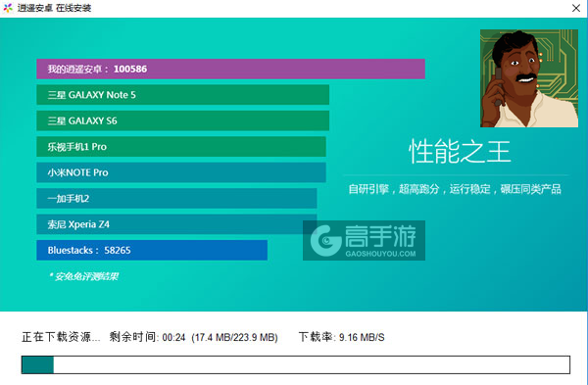Click the 小米NOTE Pro benchmark bar

click(181, 172)
